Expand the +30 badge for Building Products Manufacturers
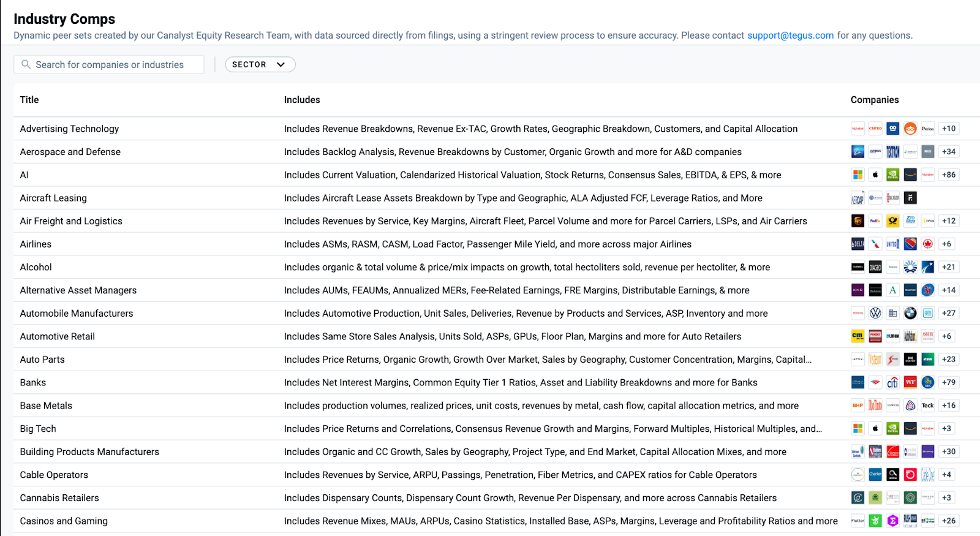Viewport: 980px width, 536px height. pos(949,451)
